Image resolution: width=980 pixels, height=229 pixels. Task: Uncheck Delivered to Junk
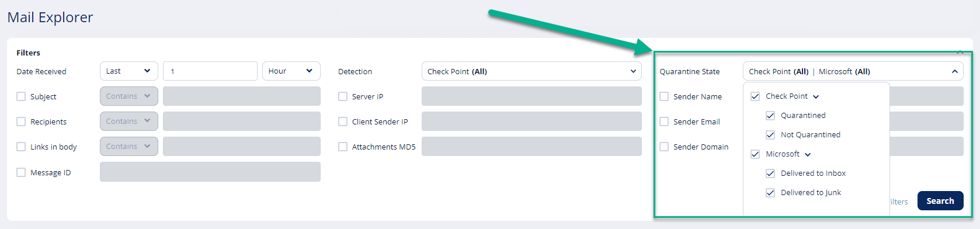click(770, 193)
